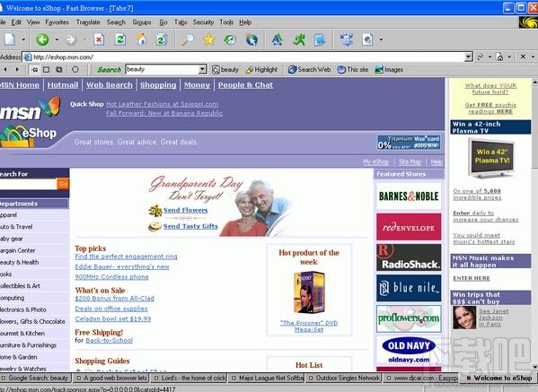Click the Search Web icon button
538x392 pixels.
tap(309, 70)
